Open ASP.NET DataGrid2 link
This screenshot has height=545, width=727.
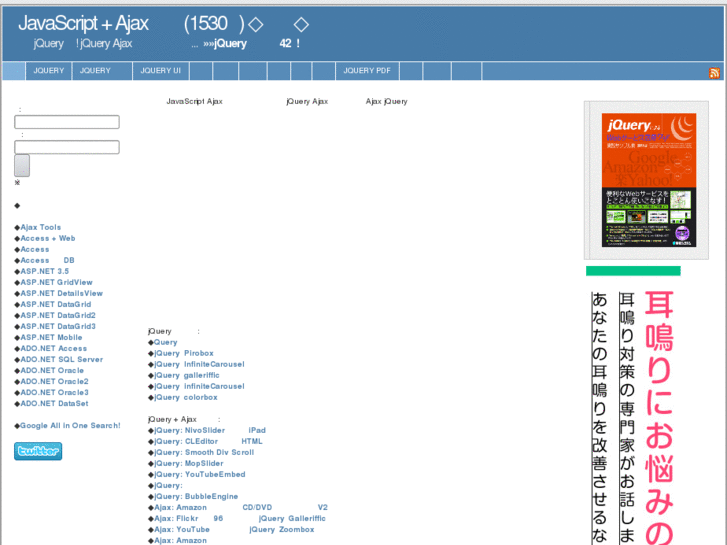tap(57, 315)
